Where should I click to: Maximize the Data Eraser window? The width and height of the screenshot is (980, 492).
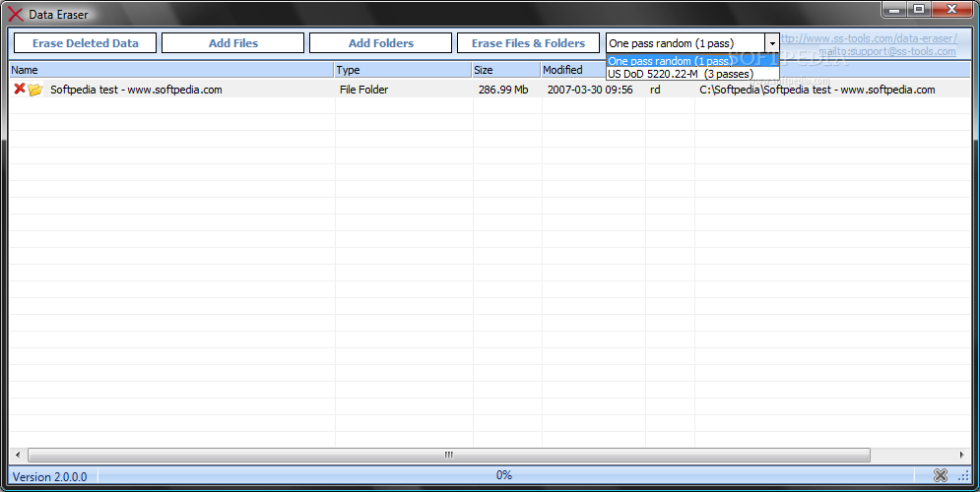[919, 10]
